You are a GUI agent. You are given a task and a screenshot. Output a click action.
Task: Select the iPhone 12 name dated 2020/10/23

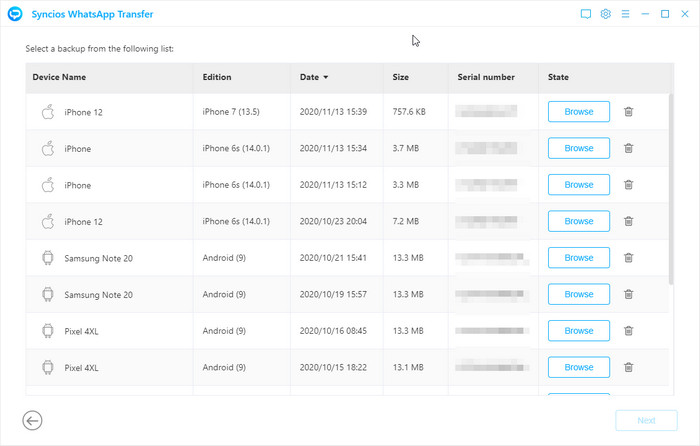pyautogui.click(x=83, y=222)
